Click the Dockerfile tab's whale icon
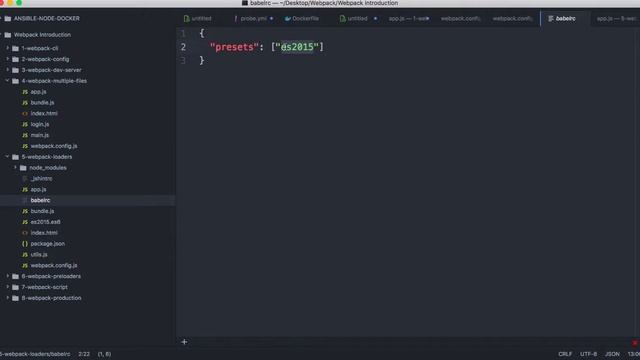 click(288, 19)
